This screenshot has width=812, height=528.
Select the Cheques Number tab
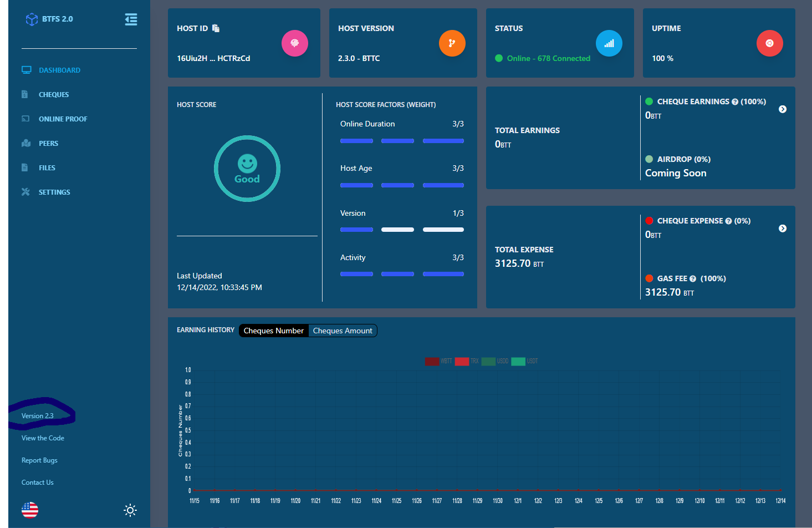point(273,331)
